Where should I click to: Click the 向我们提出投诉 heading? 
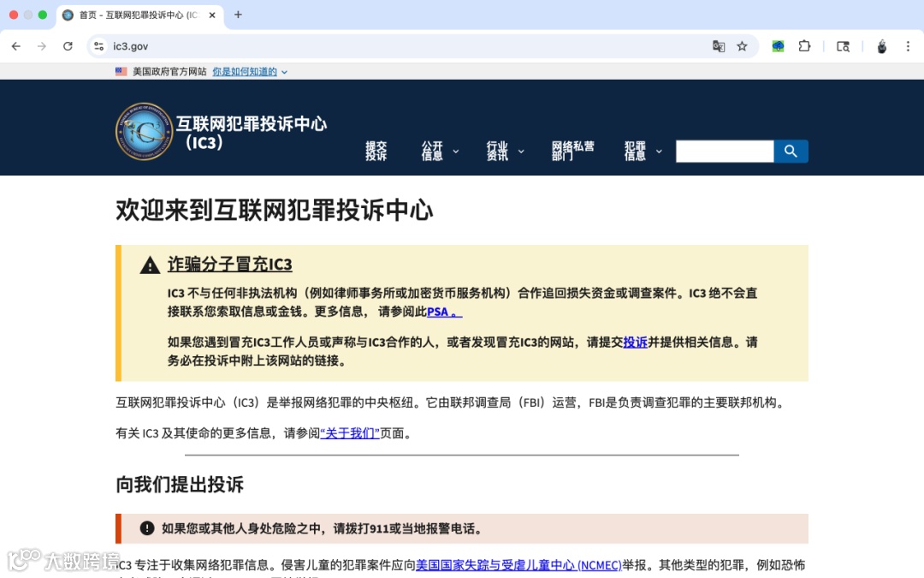click(180, 484)
